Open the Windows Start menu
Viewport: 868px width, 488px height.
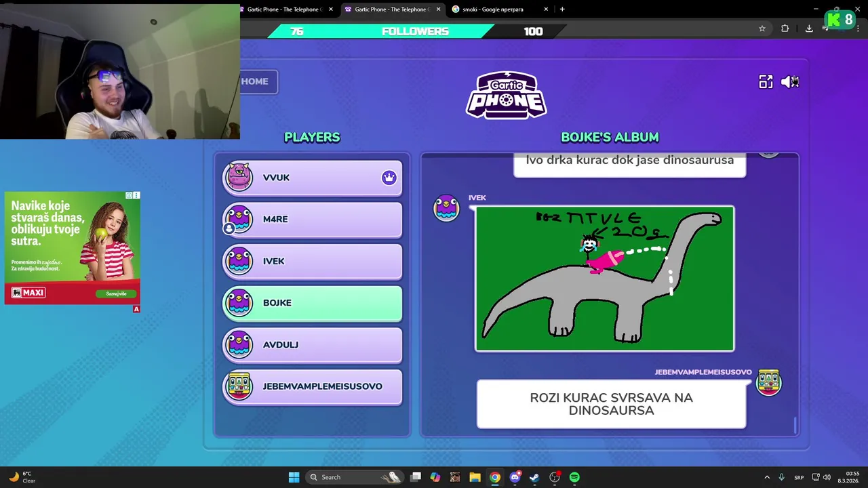(x=294, y=477)
